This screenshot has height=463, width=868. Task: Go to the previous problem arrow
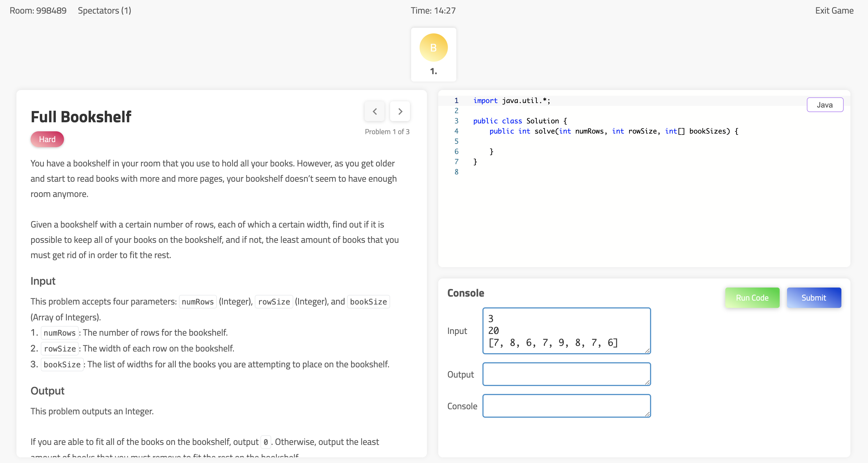pyautogui.click(x=374, y=112)
